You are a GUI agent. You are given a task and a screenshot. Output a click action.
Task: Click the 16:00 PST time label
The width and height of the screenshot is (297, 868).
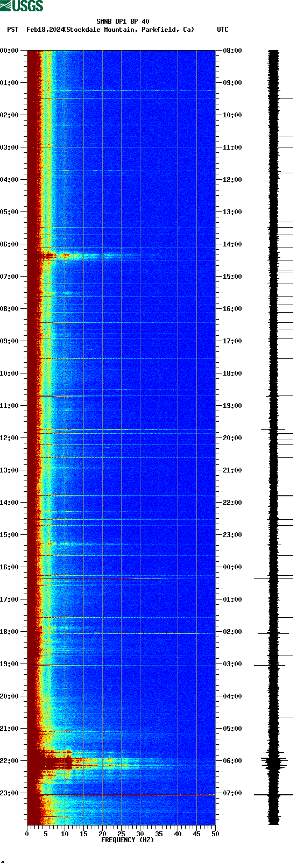[9, 567]
